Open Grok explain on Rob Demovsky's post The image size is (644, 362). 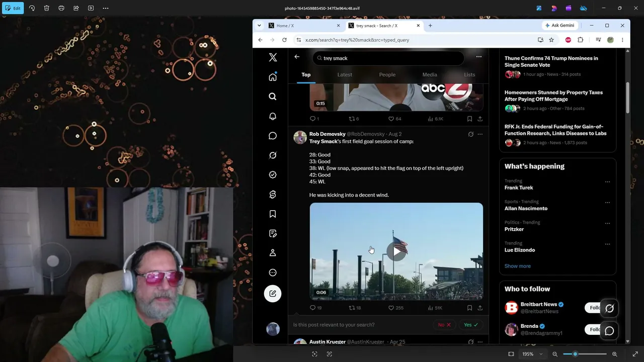[470, 134]
